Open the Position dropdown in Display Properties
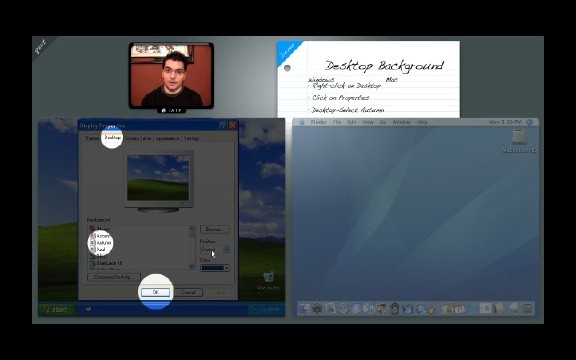This screenshot has height=360, width=576. coord(215,250)
